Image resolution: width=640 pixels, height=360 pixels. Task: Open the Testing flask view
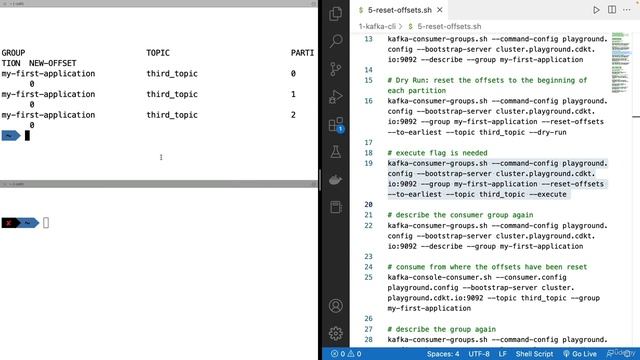(x=336, y=152)
